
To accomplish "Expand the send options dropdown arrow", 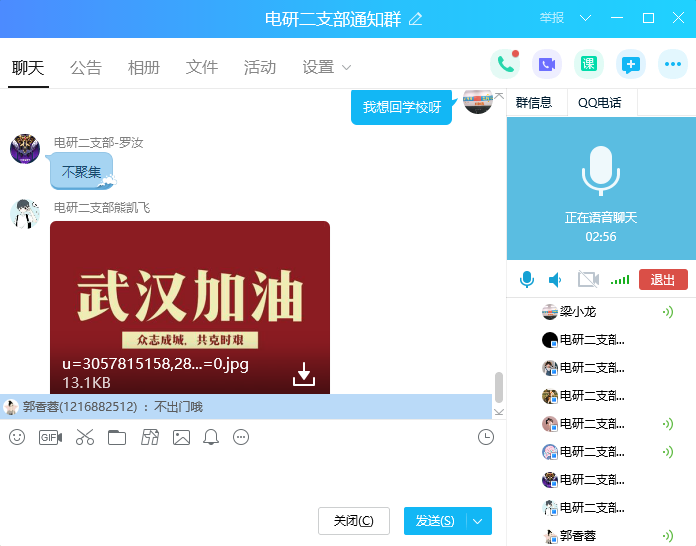I will 478,521.
